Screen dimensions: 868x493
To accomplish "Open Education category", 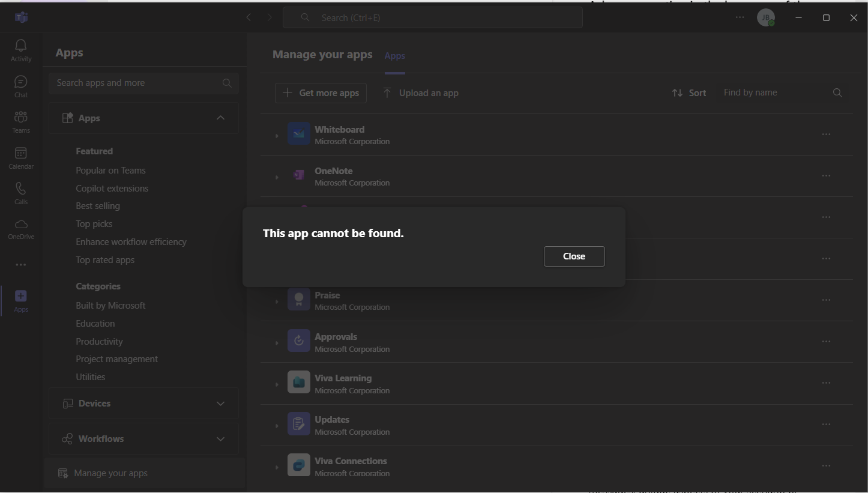I will [95, 324].
